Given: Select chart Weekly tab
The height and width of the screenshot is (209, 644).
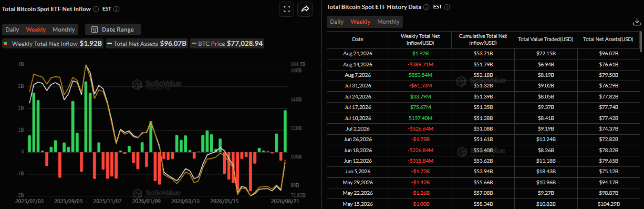Looking at the screenshot, I should (36, 29).
